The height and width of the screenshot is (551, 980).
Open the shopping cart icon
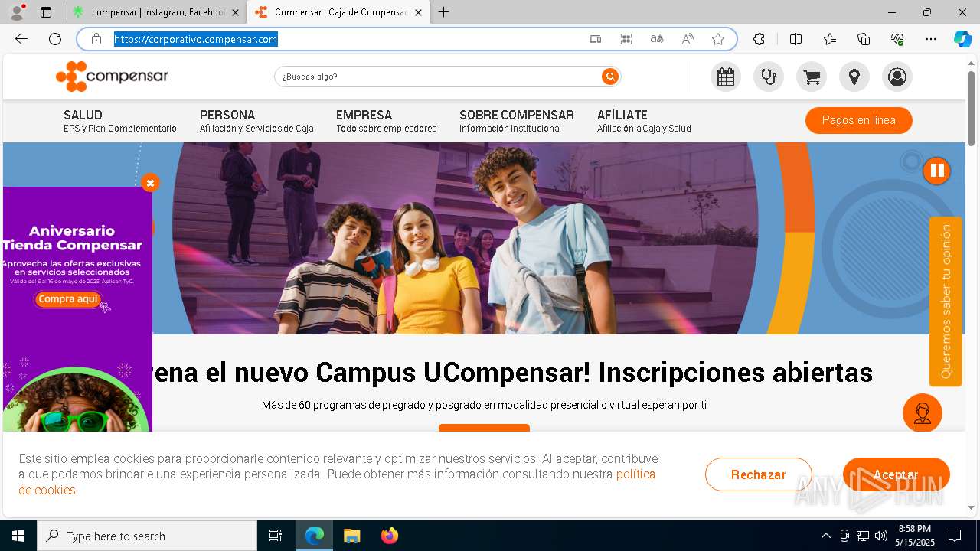pos(812,77)
